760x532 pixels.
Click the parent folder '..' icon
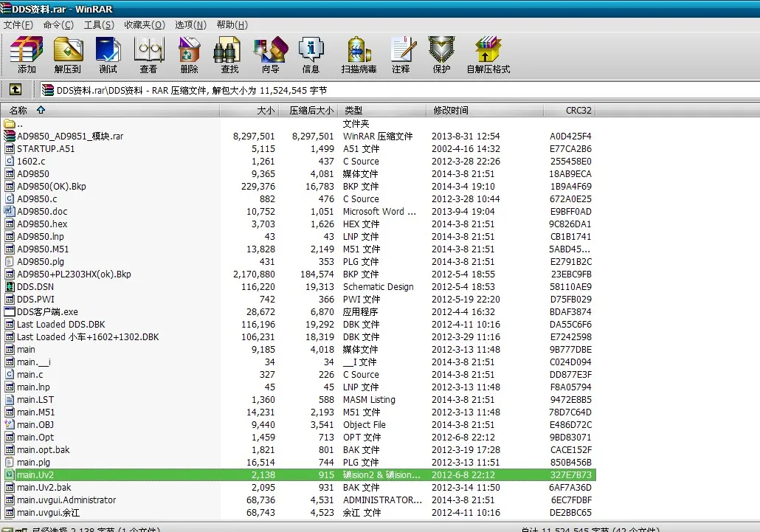tap(9, 123)
